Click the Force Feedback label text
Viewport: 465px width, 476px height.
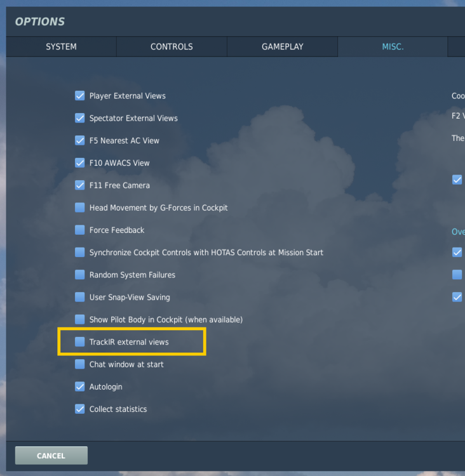117,230
